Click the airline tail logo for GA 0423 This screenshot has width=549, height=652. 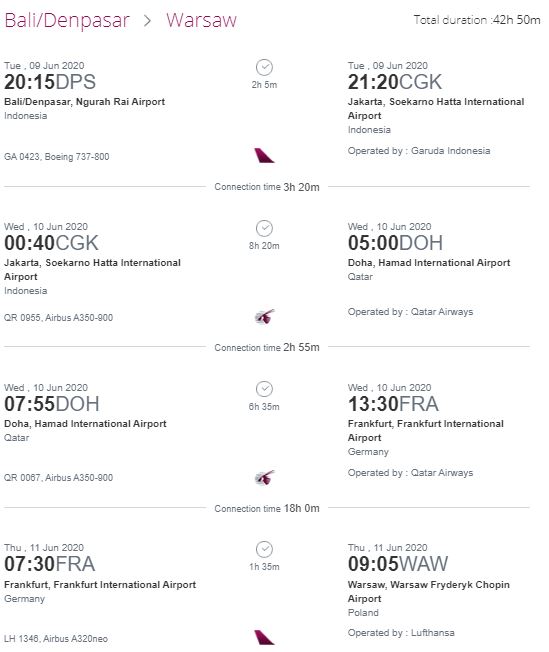[x=264, y=156]
